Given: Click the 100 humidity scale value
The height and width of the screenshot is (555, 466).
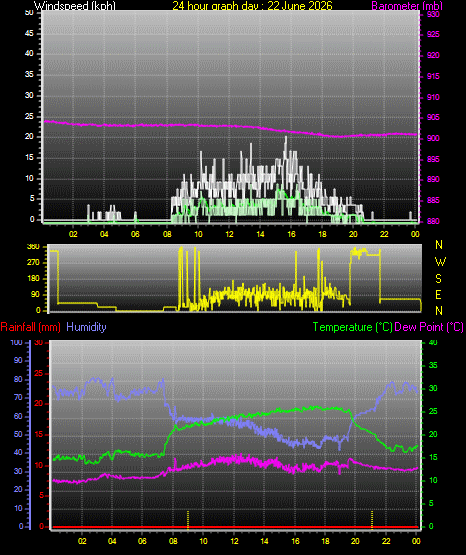Looking at the screenshot, I should tap(16, 343).
